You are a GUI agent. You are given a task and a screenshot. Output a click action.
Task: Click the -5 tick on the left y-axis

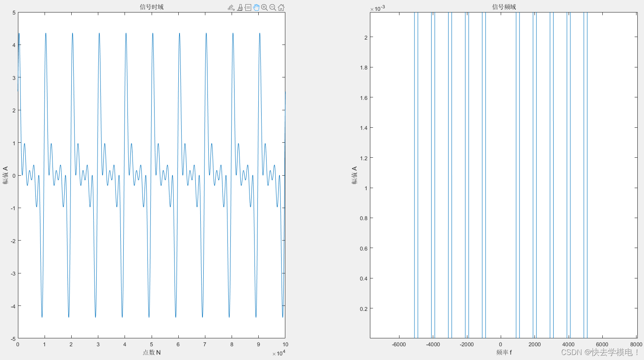point(13,339)
